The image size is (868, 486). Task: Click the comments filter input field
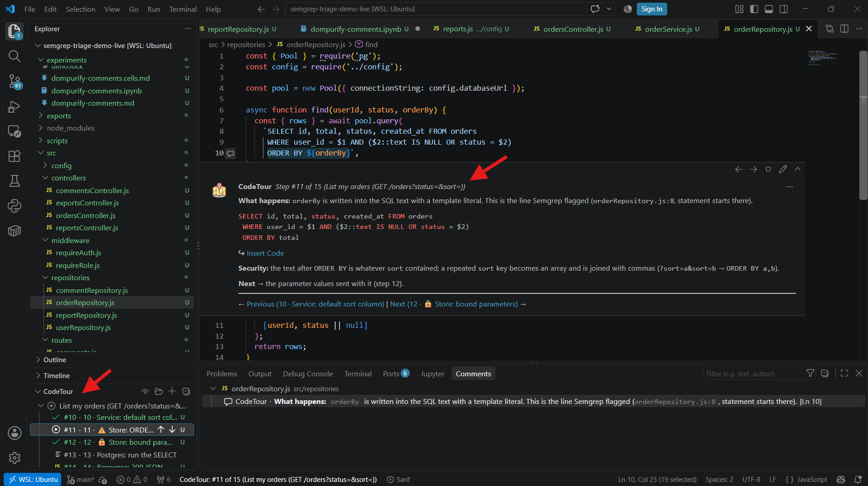[752, 374]
